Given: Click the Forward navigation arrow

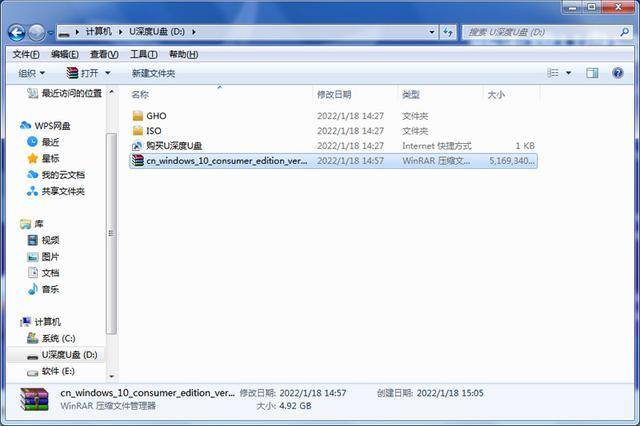Looking at the screenshot, I should pos(36,32).
